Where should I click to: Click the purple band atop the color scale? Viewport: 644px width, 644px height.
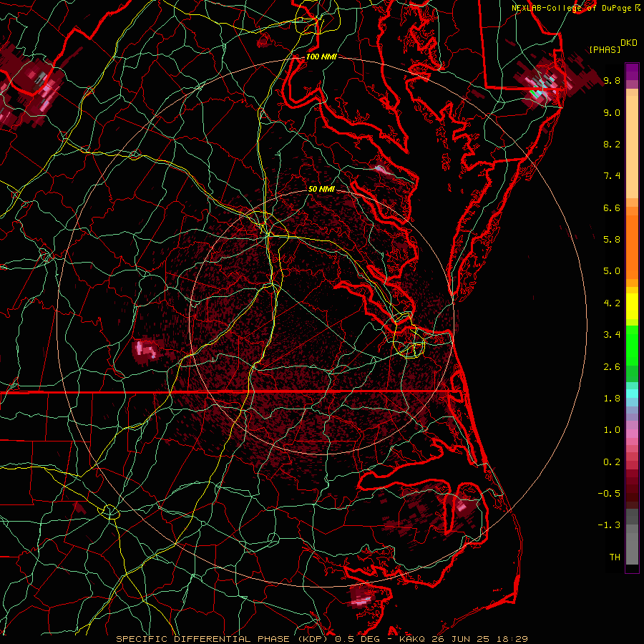632,72
